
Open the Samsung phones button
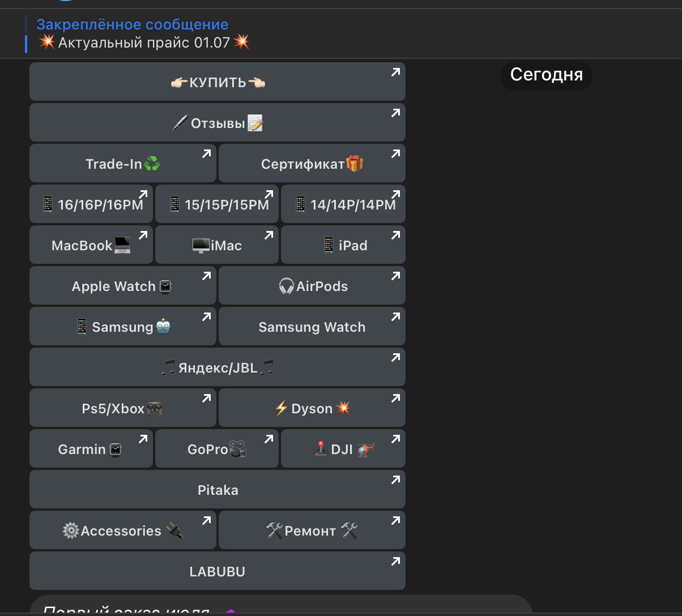tap(122, 327)
